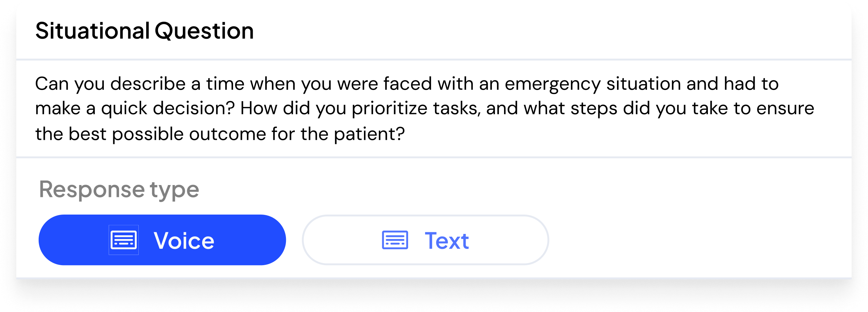
Task: Click the divider above Response type
Action: pyautogui.click(x=434, y=158)
